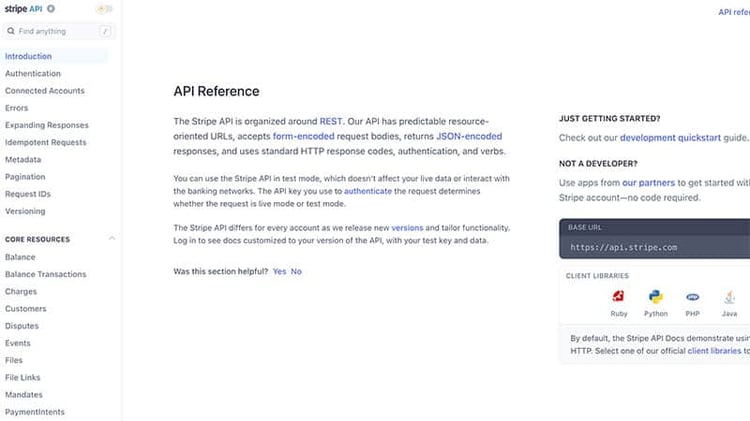Choose the Python client library icon
This screenshot has height=421, width=750.
point(656,297)
